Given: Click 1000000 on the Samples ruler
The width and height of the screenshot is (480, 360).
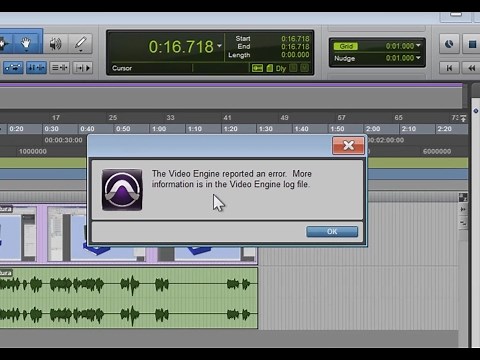Looking at the screenshot, I should tap(33, 152).
